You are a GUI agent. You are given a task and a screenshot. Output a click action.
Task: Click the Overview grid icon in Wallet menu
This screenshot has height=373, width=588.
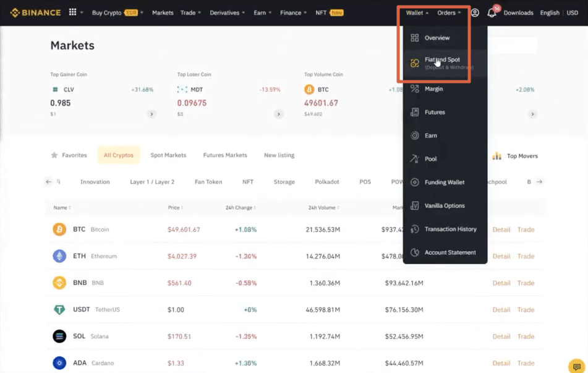414,38
